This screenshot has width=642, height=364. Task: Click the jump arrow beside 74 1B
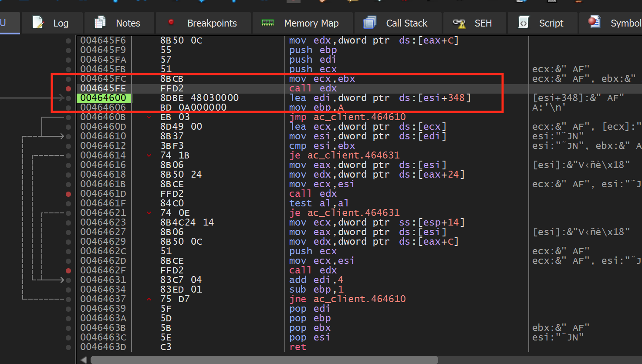pos(149,155)
